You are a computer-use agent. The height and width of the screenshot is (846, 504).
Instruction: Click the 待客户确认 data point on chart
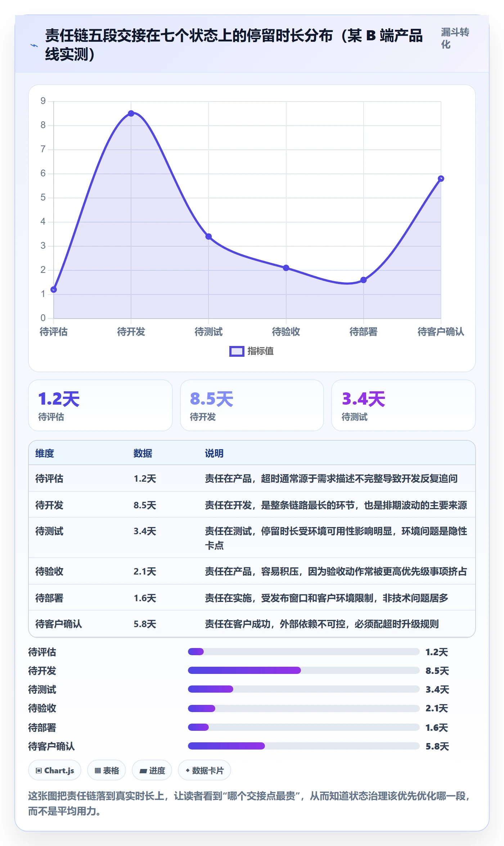(x=441, y=179)
